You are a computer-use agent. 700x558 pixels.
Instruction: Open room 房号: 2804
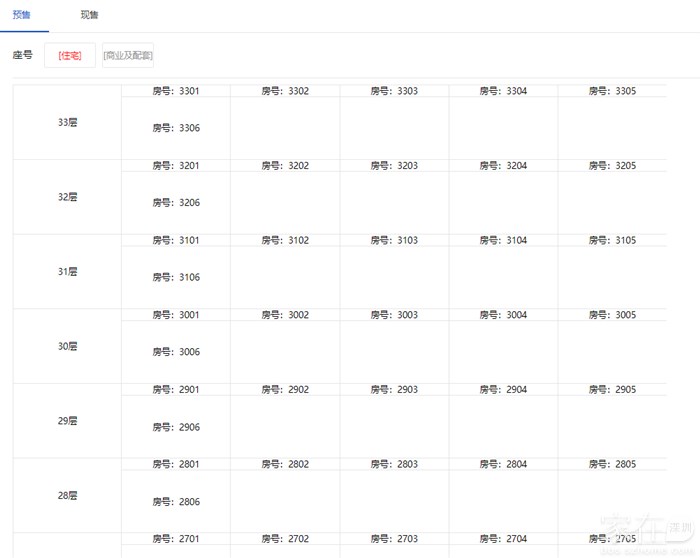(x=503, y=464)
